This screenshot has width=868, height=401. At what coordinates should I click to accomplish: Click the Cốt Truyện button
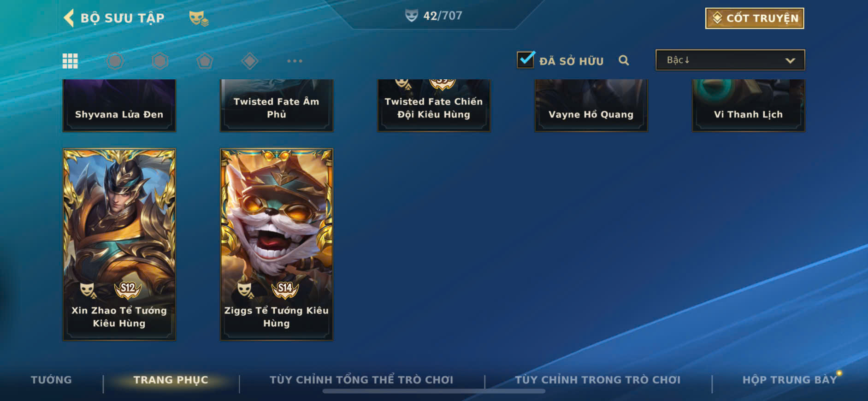[x=755, y=18]
